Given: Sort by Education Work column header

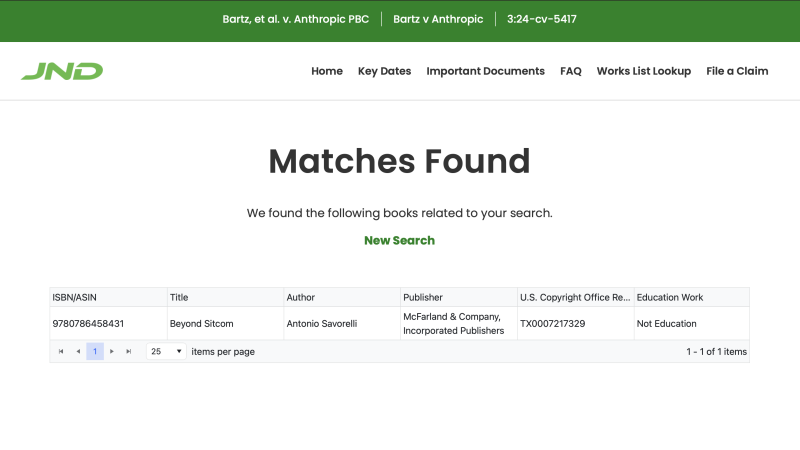Looking at the screenshot, I should click(x=692, y=297).
